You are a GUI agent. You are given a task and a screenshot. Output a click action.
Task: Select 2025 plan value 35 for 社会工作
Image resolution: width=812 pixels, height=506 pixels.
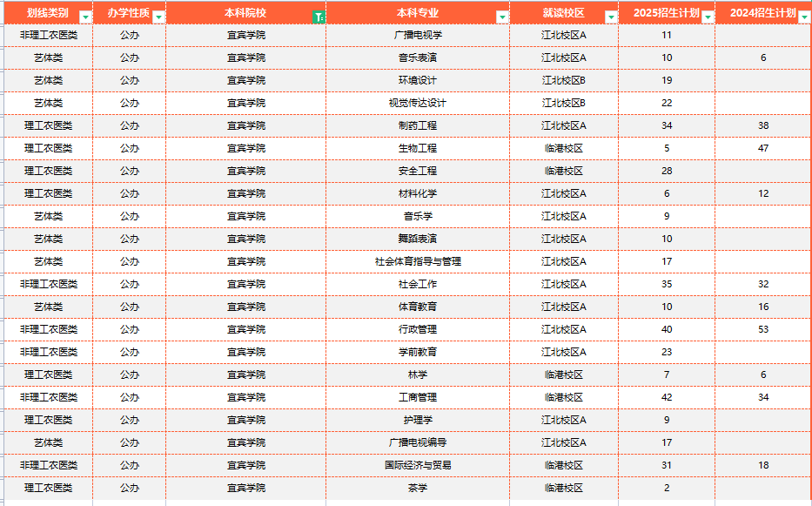[x=667, y=284]
